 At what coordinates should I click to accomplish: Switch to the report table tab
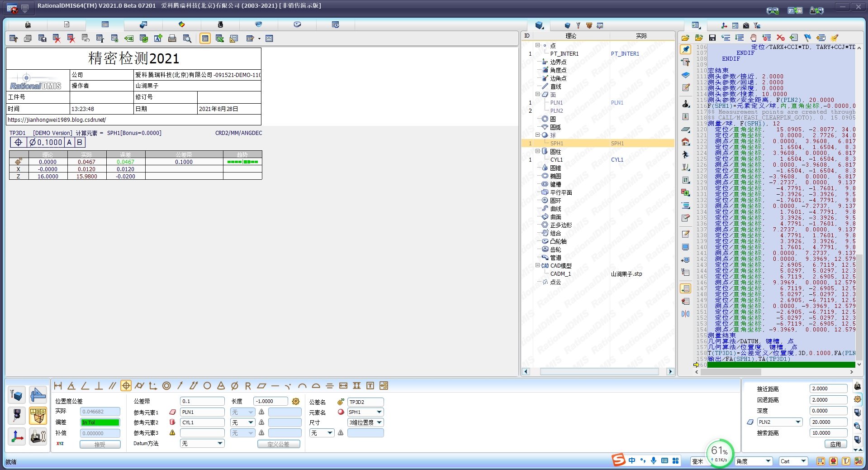pyautogui.click(x=105, y=24)
